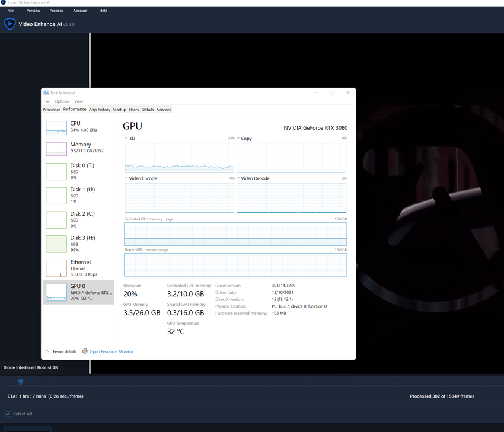Switch to Details tab
504x432 pixels.
click(148, 110)
